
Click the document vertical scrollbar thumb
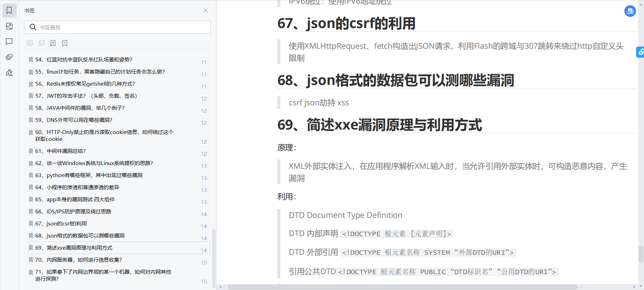point(641,254)
